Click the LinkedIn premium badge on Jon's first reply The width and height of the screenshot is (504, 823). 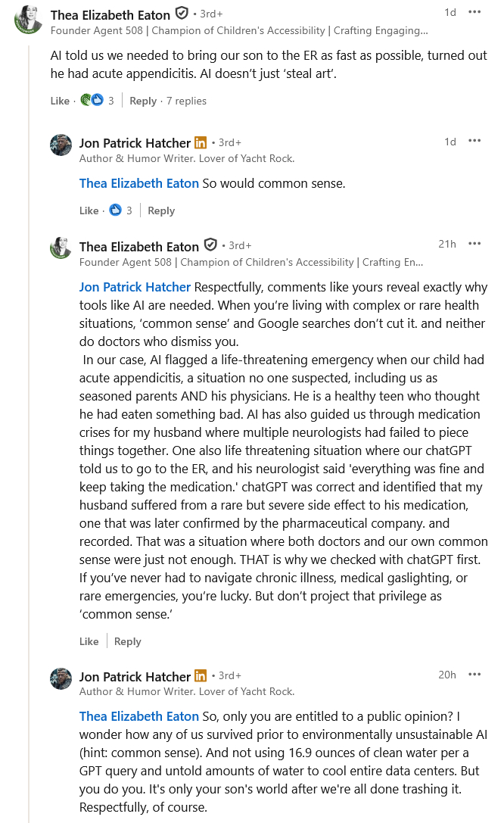pyautogui.click(x=201, y=142)
